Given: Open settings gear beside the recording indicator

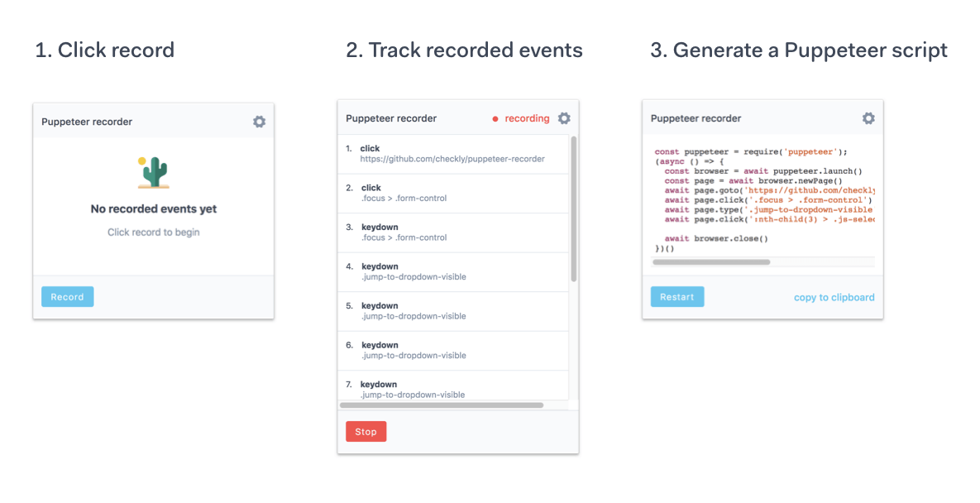Looking at the screenshot, I should pyautogui.click(x=564, y=118).
